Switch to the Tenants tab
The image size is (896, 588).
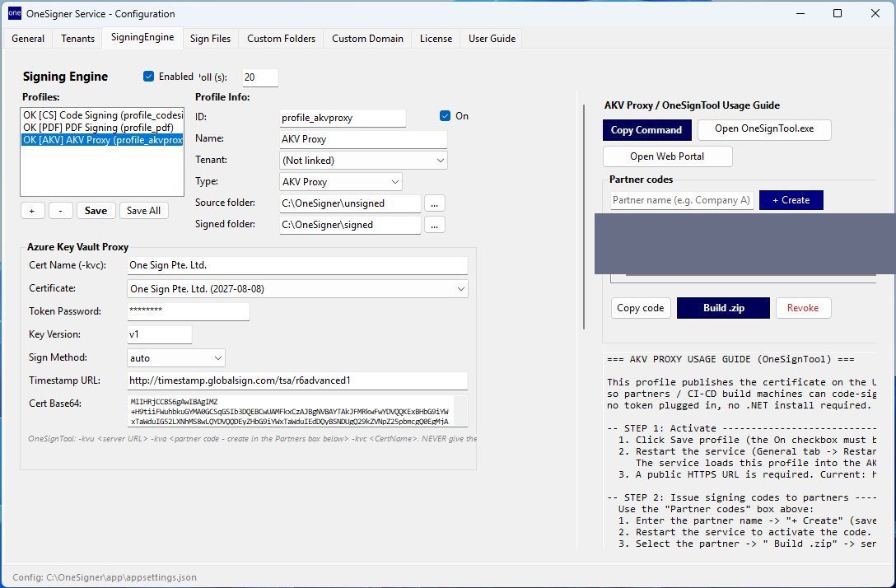click(77, 39)
